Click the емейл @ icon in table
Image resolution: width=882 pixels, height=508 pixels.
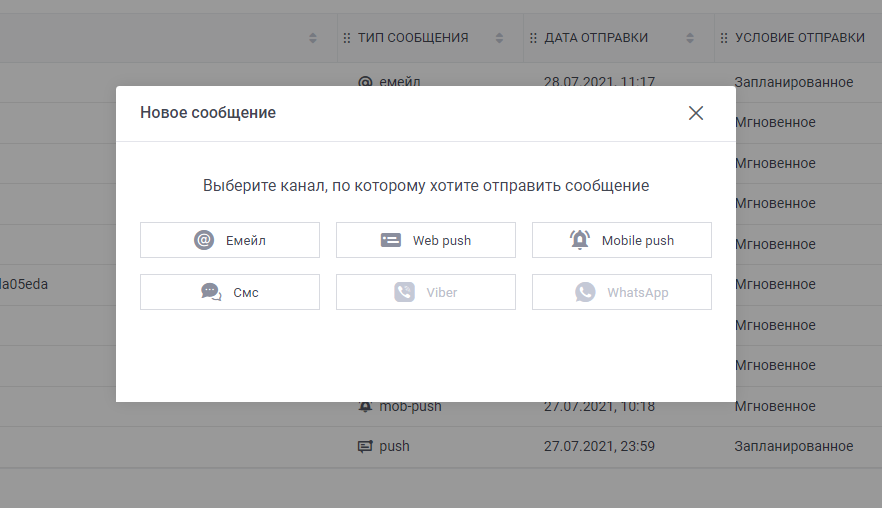click(365, 82)
